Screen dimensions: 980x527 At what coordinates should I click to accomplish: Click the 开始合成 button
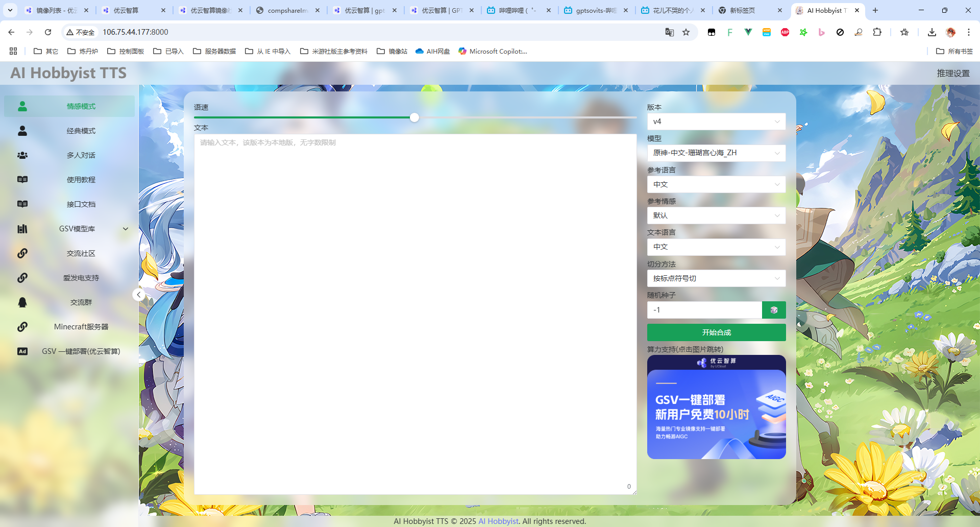(716, 332)
